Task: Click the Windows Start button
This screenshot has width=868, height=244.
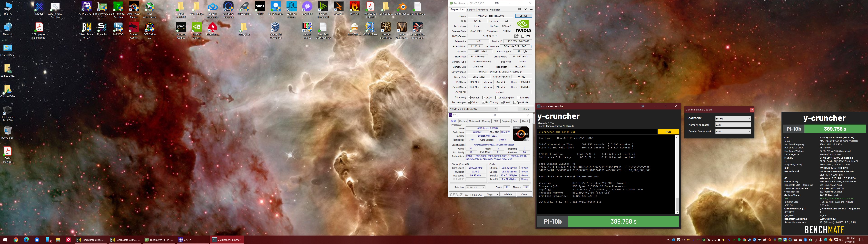Action: coord(5,240)
